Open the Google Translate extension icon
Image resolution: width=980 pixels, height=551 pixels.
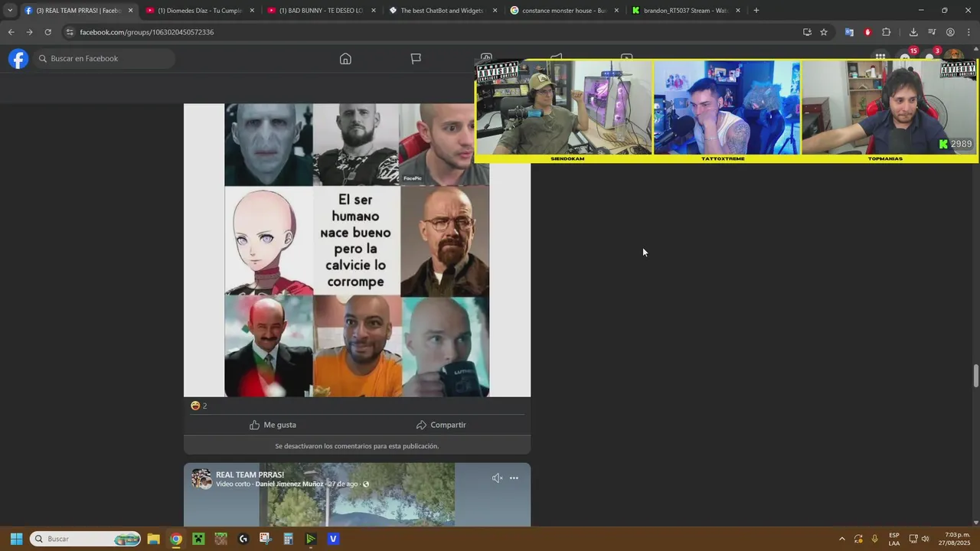point(849,32)
